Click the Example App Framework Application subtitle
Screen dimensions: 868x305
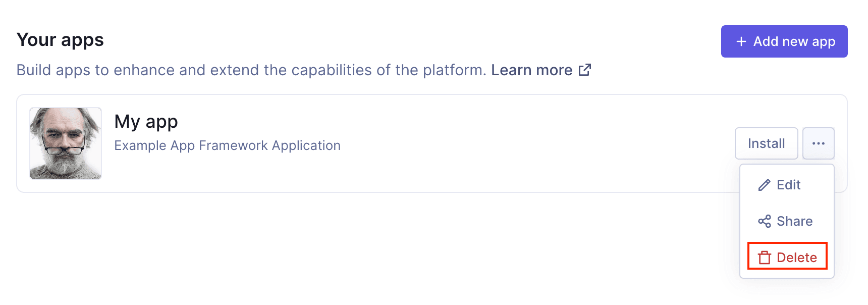(227, 145)
